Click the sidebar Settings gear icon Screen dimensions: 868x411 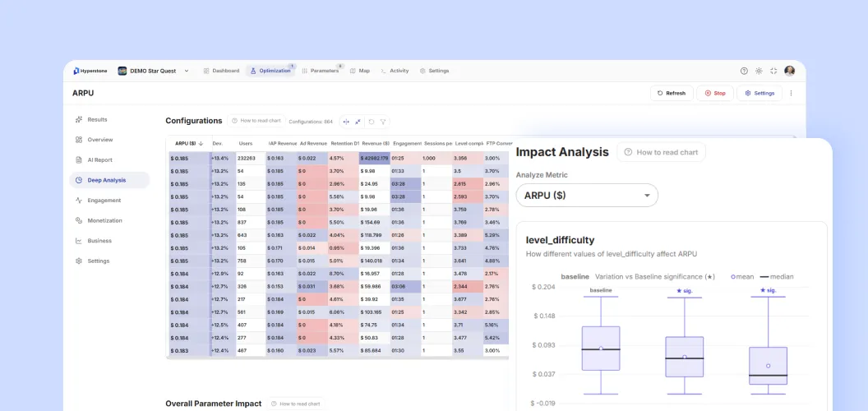click(79, 261)
